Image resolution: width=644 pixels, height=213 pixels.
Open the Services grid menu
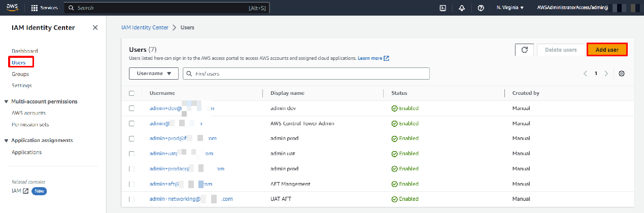pyautogui.click(x=45, y=8)
